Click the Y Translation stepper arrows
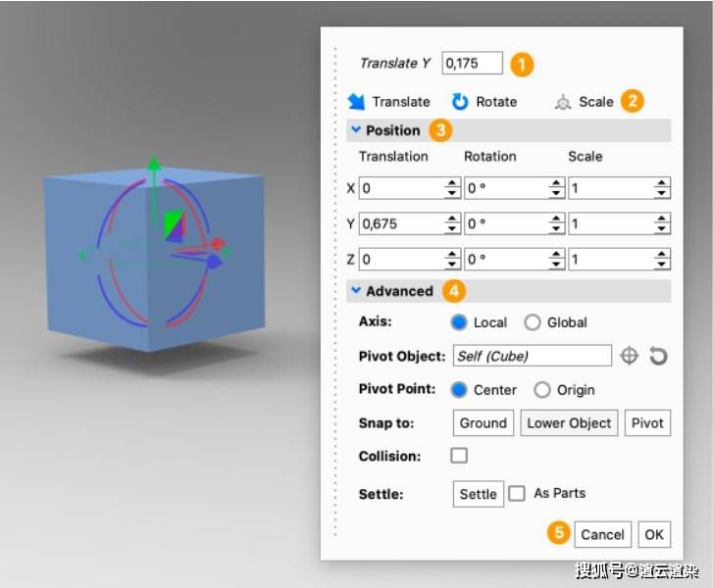Screen dimensions: 713x588 [452, 224]
